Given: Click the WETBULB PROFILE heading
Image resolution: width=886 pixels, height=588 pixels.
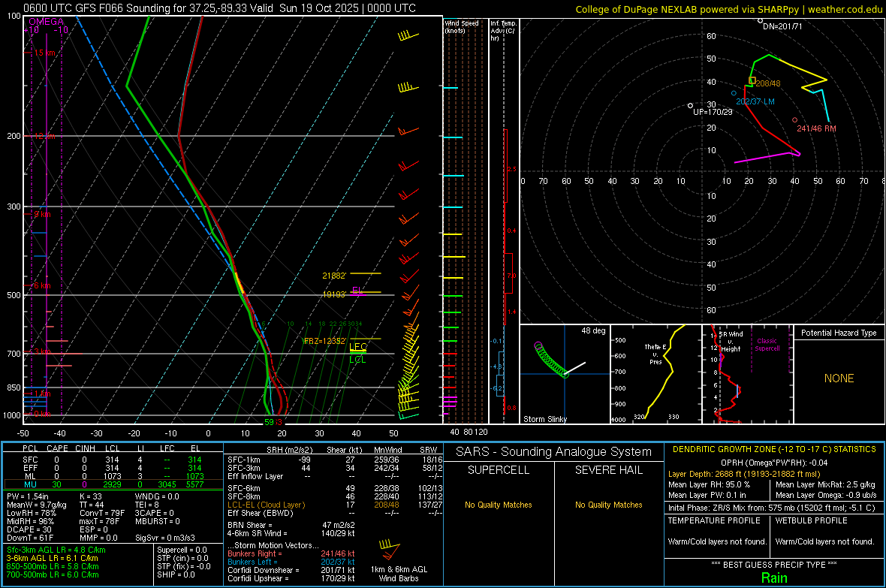Looking at the screenshot, I should (x=812, y=520).
